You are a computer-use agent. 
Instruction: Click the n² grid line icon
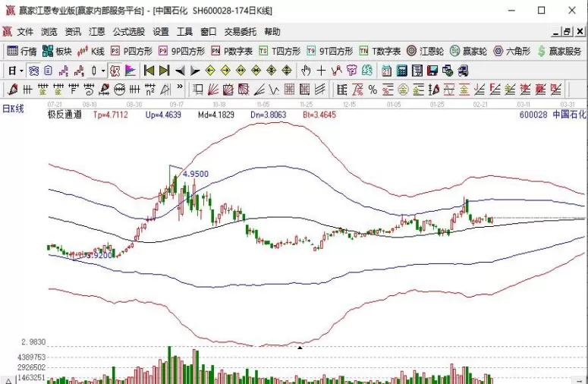(150, 90)
